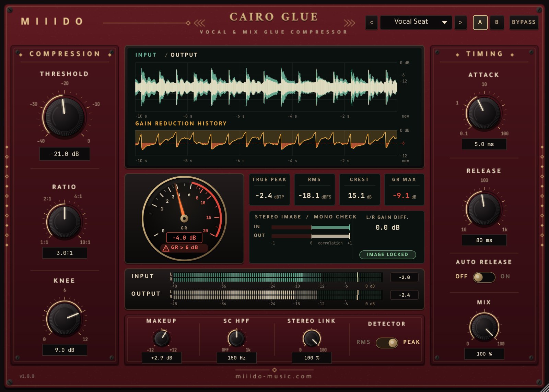This screenshot has width=549, height=392.
Task: Click the +2.9 dB makeup value field
Action: click(161, 358)
